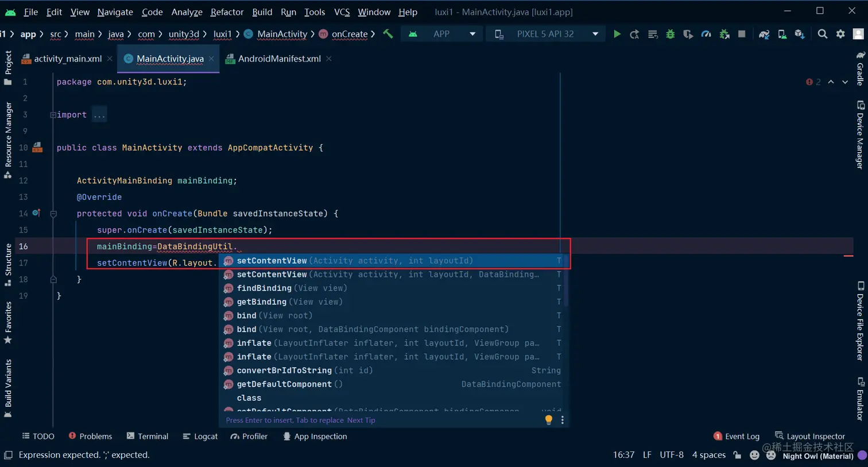868x467 pixels.
Task: Click Apply Changes and Restart Activity icon
Action: point(634,34)
